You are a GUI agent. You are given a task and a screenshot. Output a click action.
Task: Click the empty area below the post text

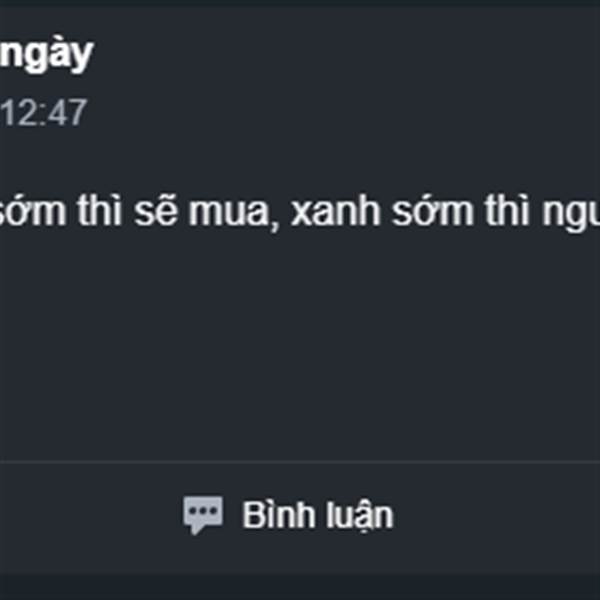pyautogui.click(x=300, y=344)
